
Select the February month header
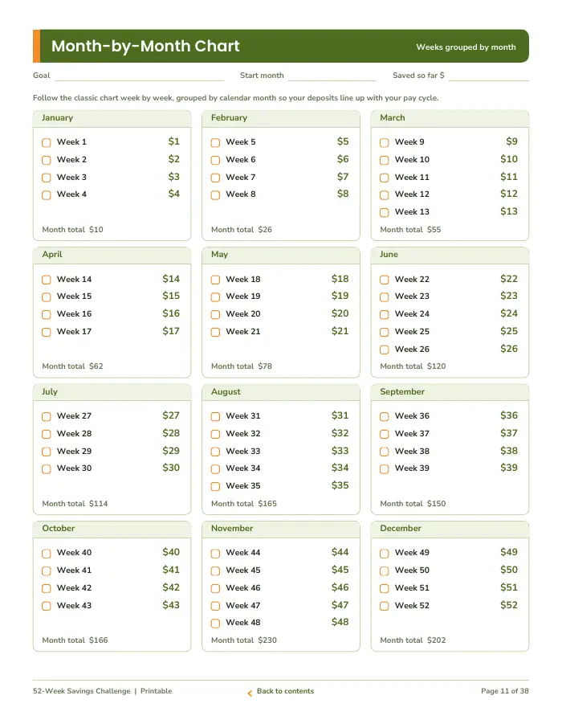(281, 118)
